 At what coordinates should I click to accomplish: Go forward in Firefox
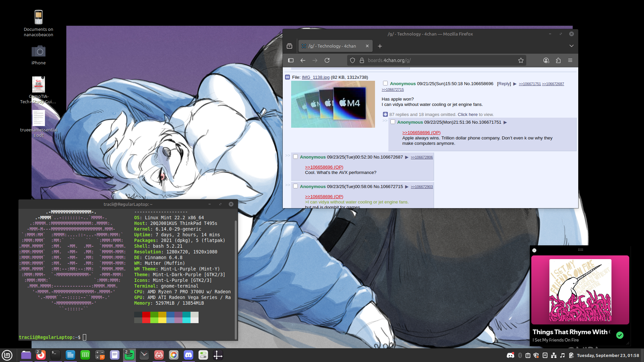point(315,60)
